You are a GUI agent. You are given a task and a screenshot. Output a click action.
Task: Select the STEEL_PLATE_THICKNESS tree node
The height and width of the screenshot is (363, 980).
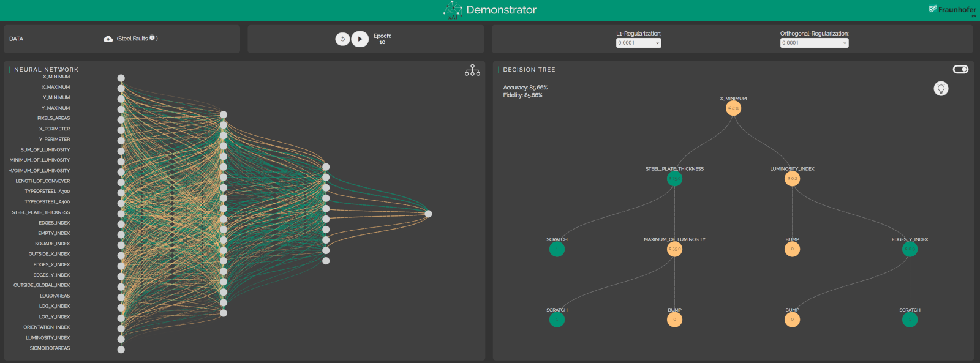tap(674, 179)
